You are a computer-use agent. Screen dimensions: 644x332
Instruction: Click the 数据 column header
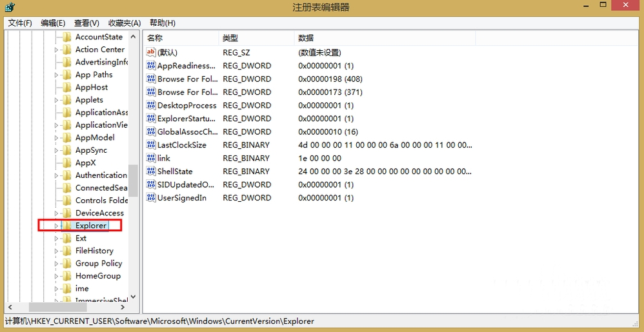pyautogui.click(x=306, y=38)
